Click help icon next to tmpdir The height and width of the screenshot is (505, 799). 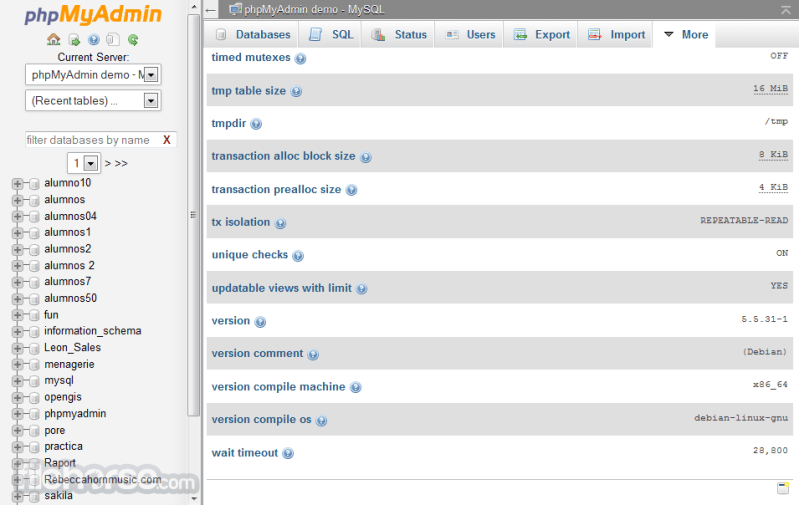256,124
